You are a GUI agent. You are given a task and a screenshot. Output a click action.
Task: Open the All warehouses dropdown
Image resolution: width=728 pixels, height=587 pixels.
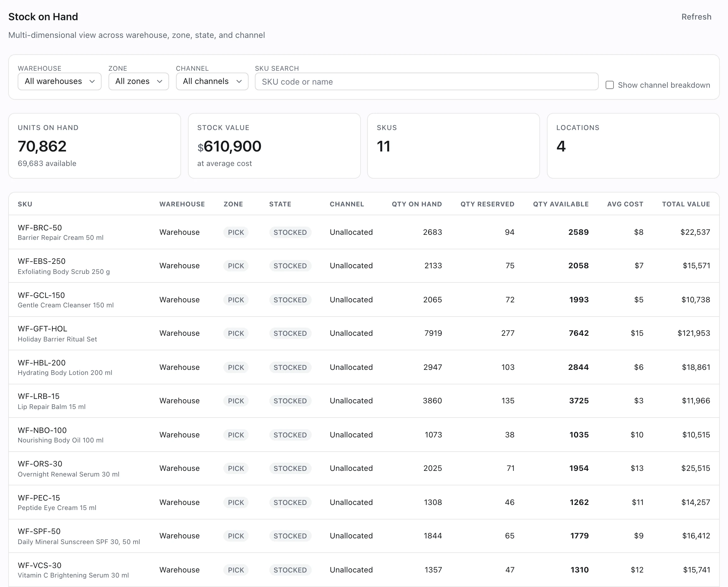click(60, 81)
